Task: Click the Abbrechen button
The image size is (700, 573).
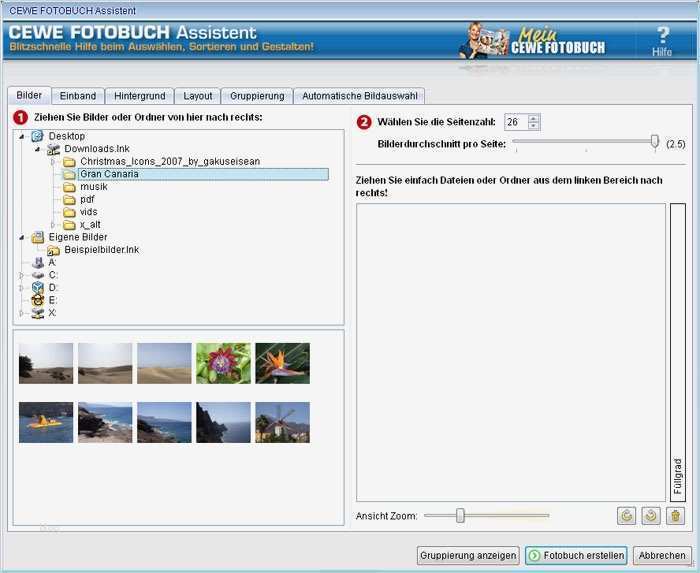Action: 662,556
